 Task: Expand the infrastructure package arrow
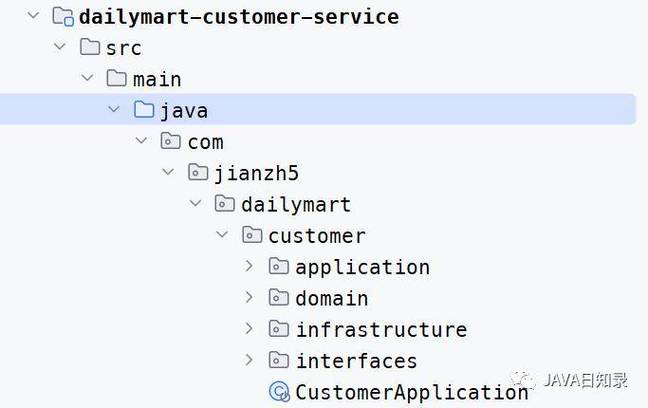(249, 328)
